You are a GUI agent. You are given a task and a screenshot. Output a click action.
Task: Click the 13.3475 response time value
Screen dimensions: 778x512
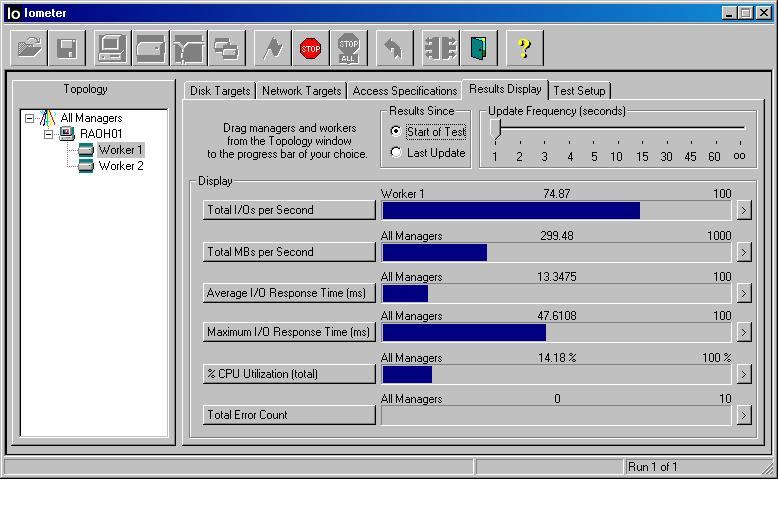click(557, 277)
